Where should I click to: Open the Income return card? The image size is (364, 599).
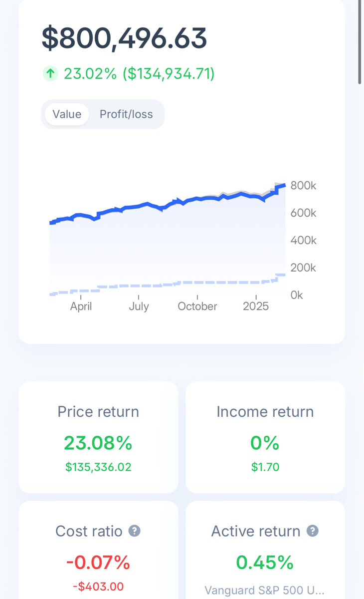pos(265,437)
